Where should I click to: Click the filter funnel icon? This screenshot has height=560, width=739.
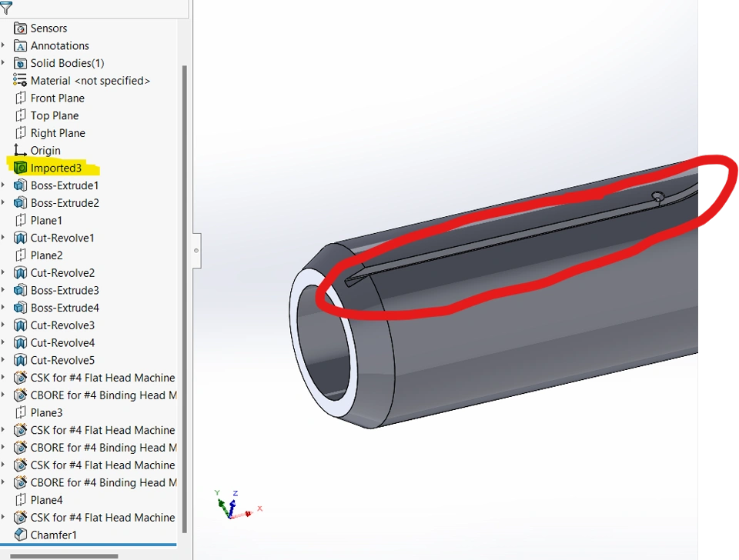6,8
